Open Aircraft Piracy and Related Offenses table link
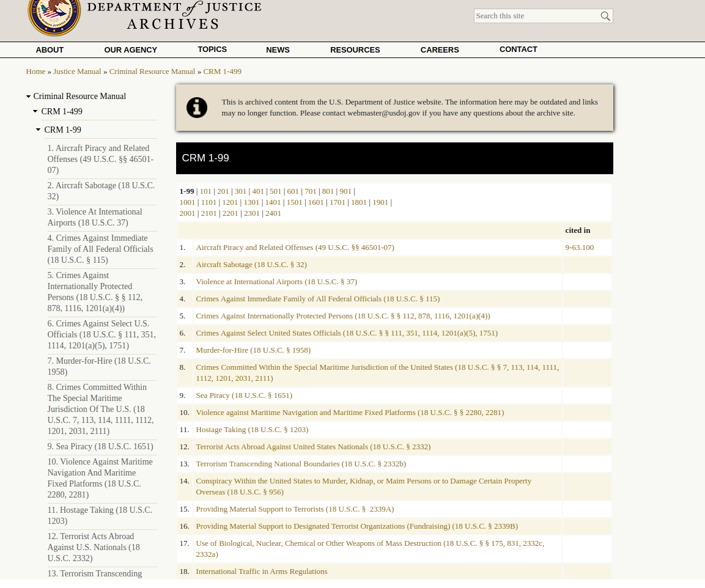The height and width of the screenshot is (588, 705). [295, 248]
